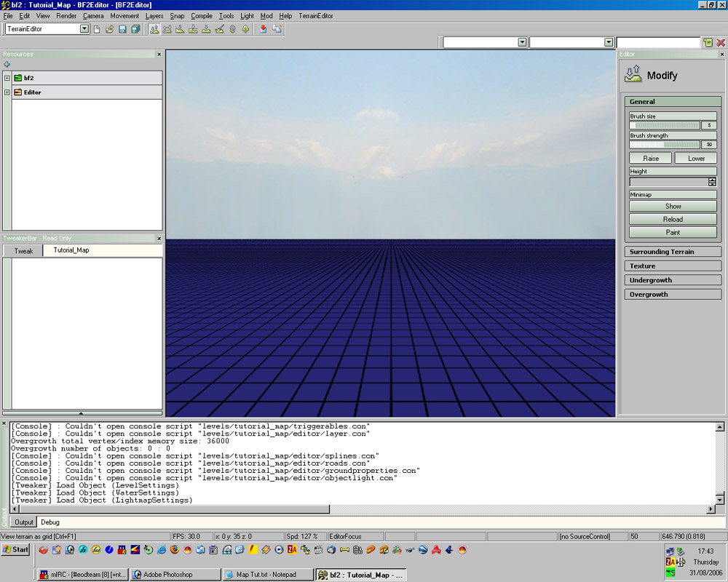The image size is (728, 582).
Task: Open the TerrainEditor mode dropdown
Action: (x=84, y=29)
